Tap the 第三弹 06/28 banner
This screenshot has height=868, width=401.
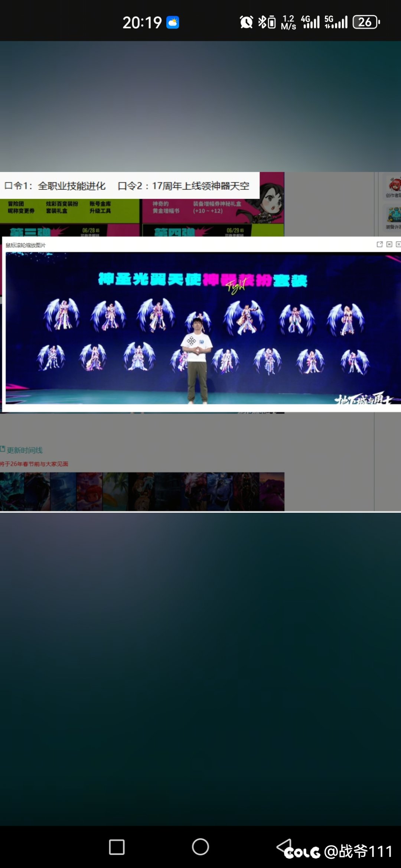[x=69, y=231]
